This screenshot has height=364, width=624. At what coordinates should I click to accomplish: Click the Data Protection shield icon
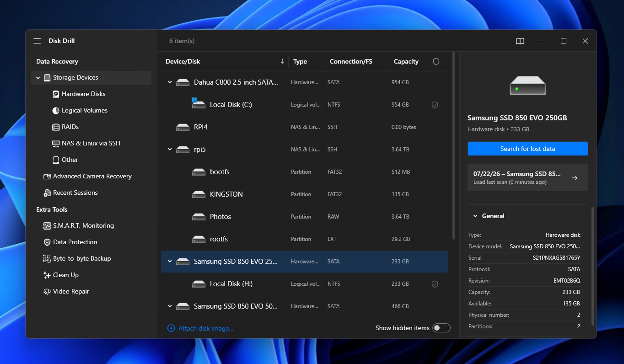coord(47,242)
